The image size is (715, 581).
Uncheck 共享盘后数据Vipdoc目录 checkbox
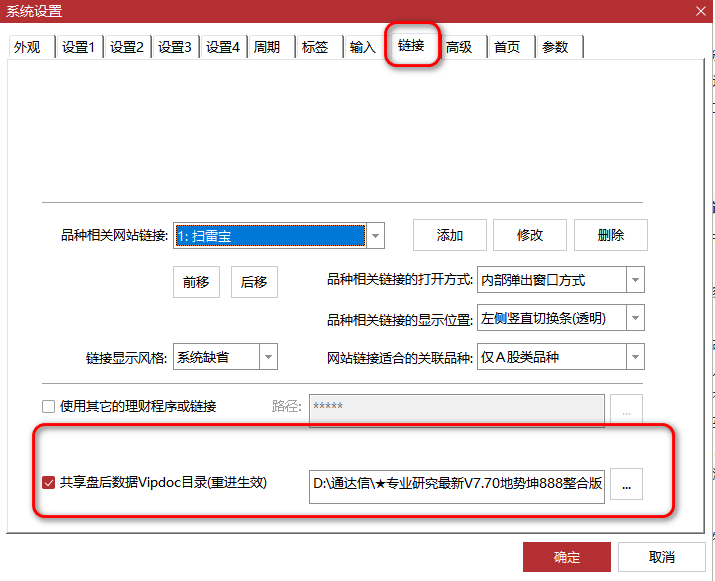[x=48, y=483]
